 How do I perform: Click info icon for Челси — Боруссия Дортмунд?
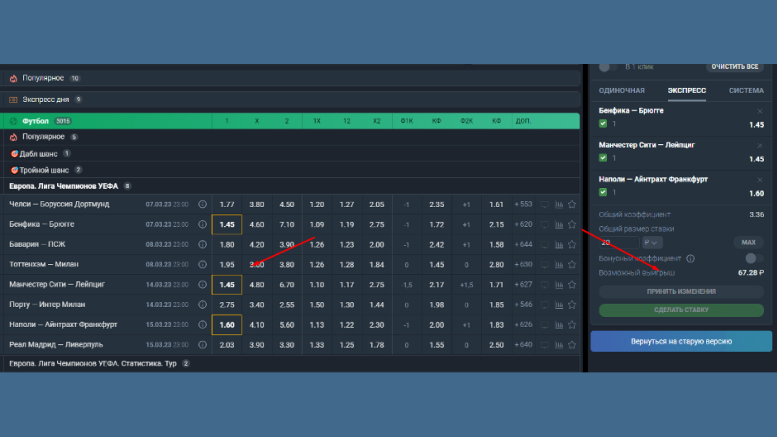pos(203,204)
